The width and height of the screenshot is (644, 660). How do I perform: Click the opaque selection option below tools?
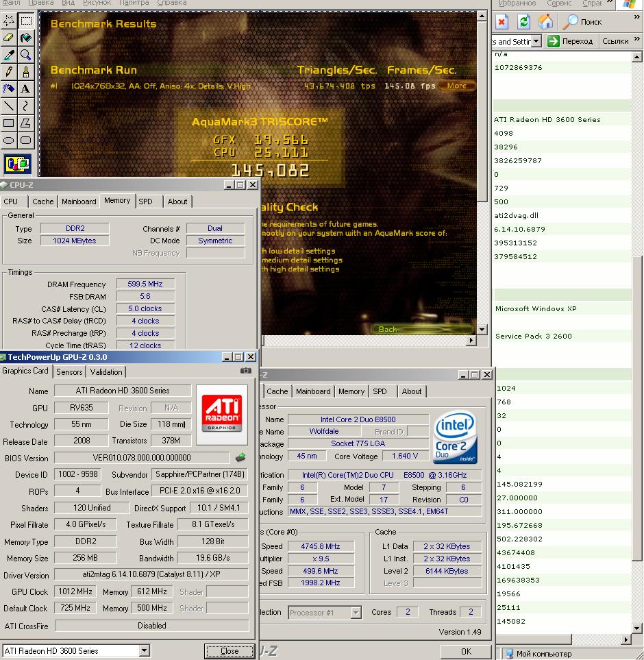pyautogui.click(x=17, y=164)
